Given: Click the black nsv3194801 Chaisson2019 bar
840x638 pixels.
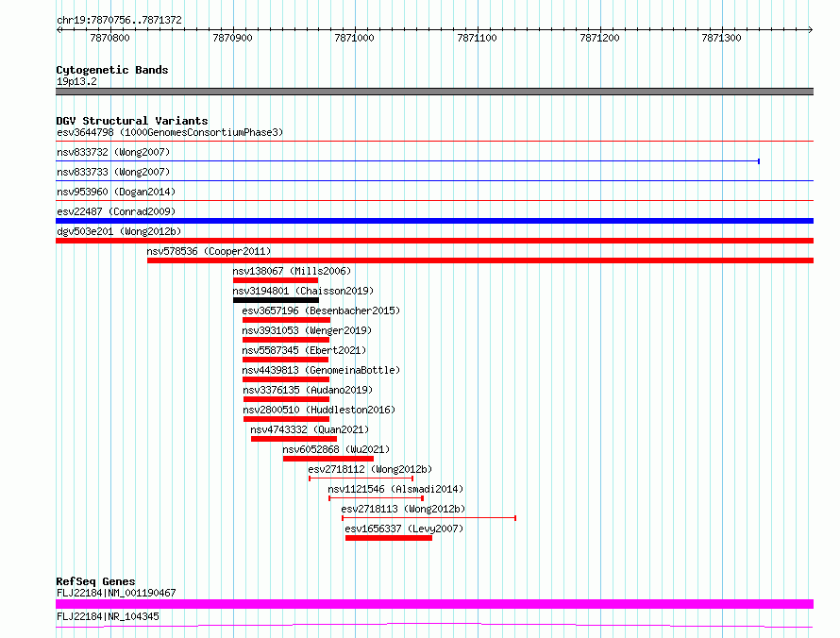Looking at the screenshot, I should (276, 300).
